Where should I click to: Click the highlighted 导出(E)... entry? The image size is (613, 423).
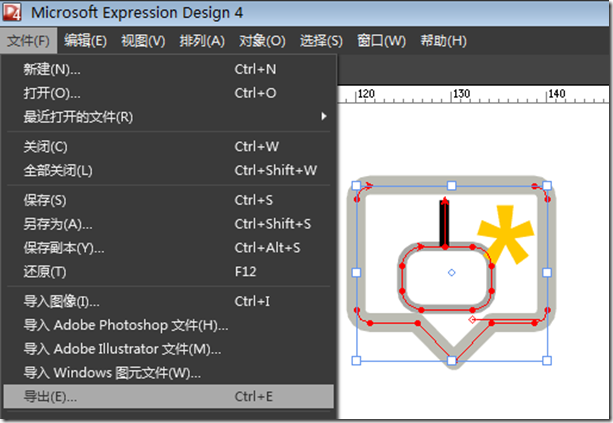168,396
